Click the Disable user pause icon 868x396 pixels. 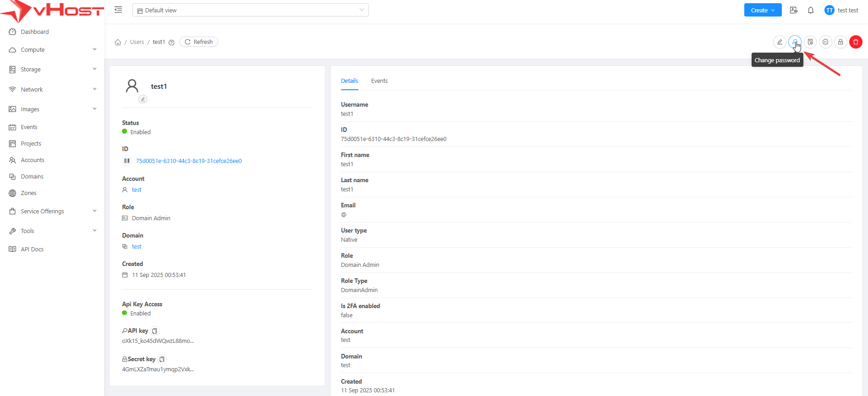point(825,42)
